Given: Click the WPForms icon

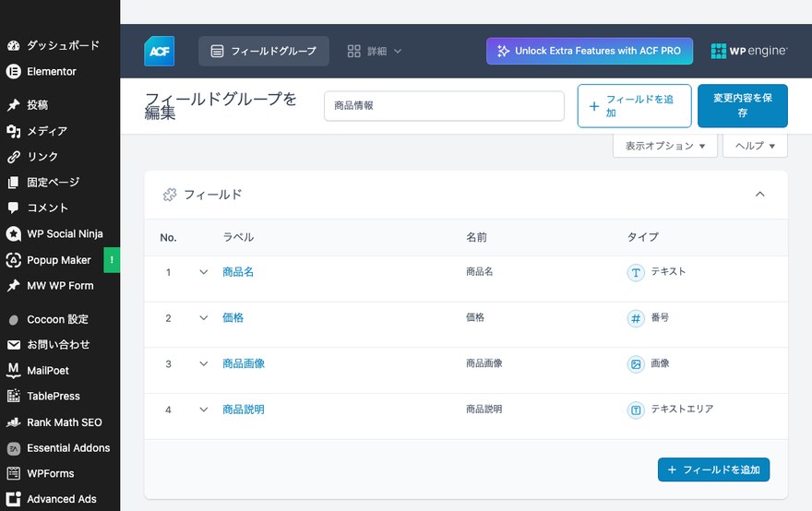Looking at the screenshot, I should click(14, 473).
